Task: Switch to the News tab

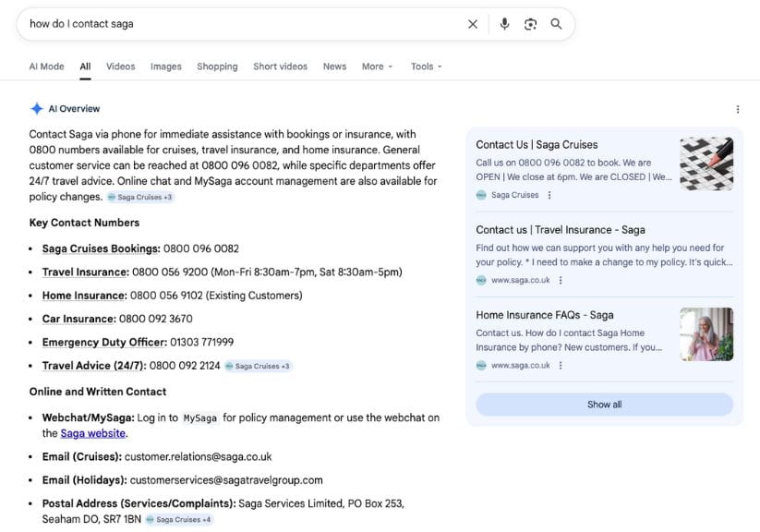Action: [333, 66]
